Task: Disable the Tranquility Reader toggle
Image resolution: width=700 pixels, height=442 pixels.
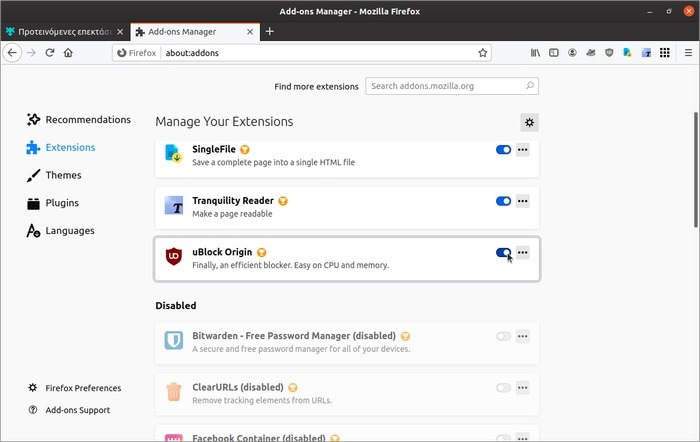Action: (x=503, y=201)
